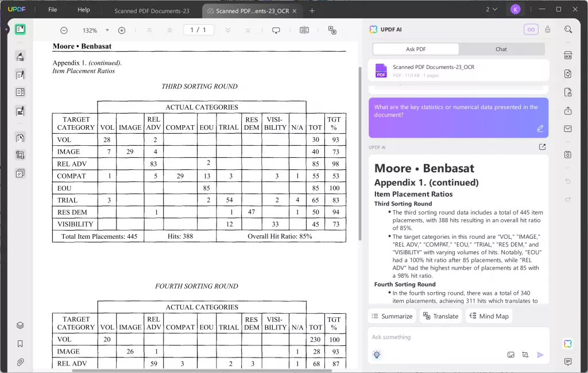Screen dimensions: 588x373
Task: Open the UPDF AI unlimited badge
Action: coord(531,29)
